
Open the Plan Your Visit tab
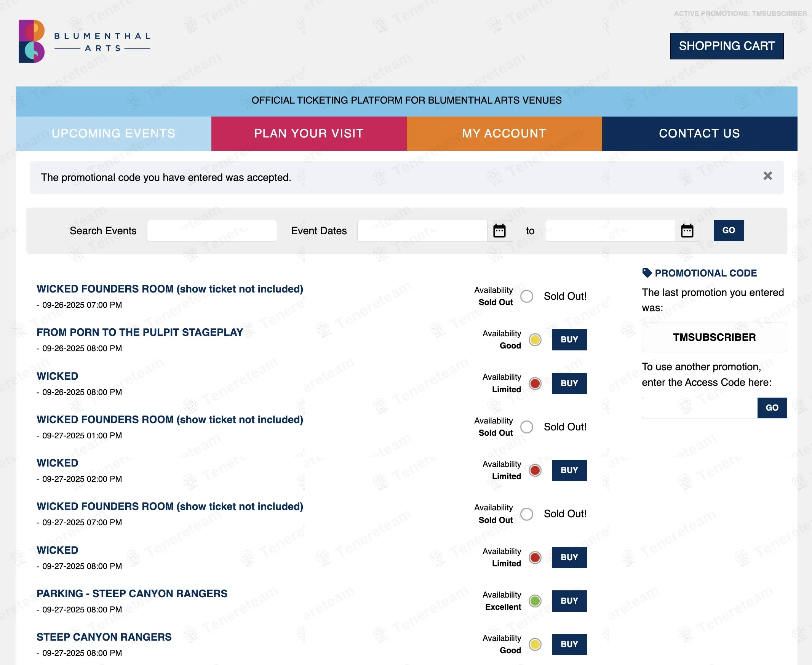click(x=309, y=133)
